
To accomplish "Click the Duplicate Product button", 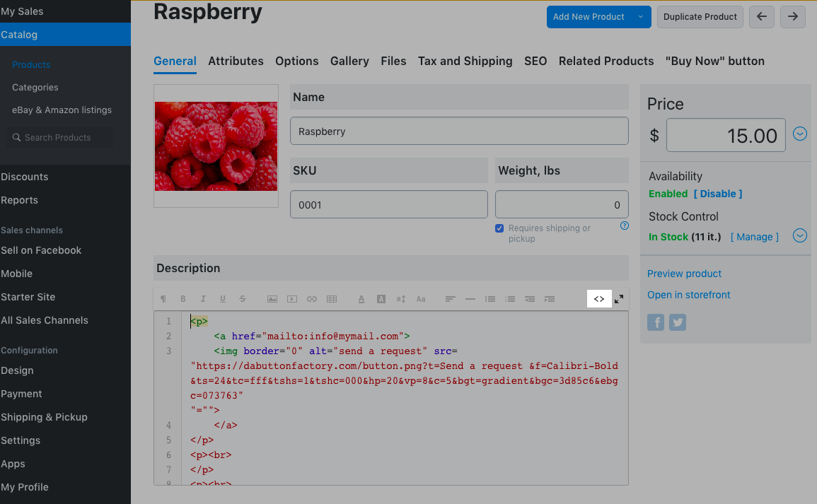I will [x=700, y=17].
